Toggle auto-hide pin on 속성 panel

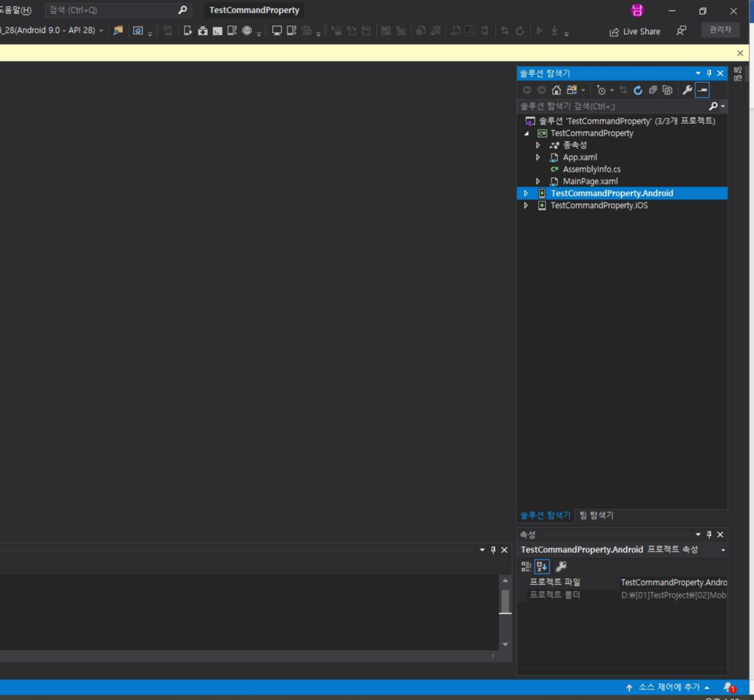(x=709, y=534)
